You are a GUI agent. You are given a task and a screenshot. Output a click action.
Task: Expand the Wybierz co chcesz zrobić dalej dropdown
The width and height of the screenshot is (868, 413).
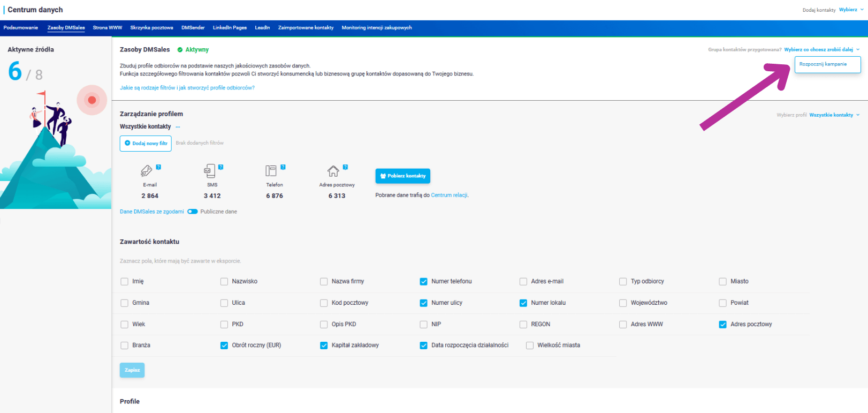(822, 49)
